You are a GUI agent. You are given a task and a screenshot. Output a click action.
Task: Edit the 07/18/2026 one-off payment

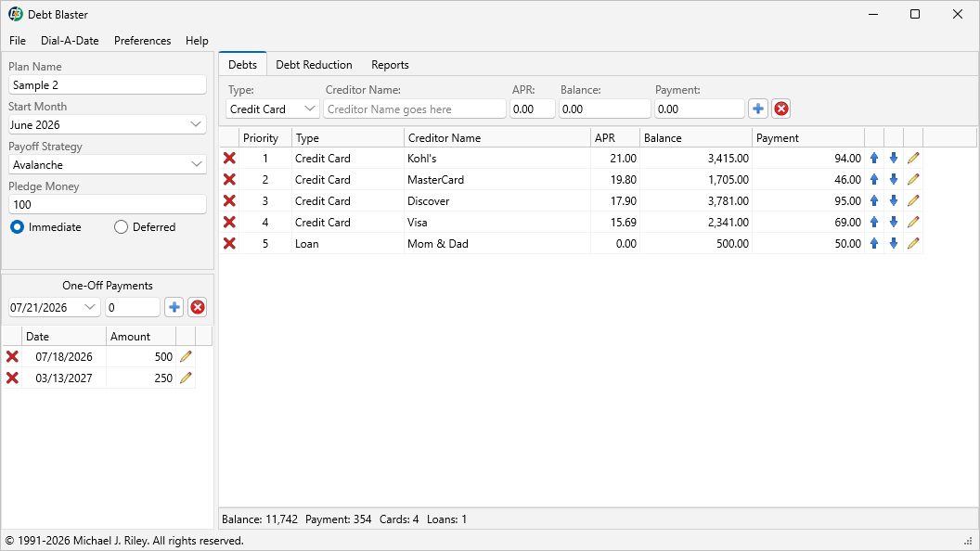pyautogui.click(x=186, y=357)
